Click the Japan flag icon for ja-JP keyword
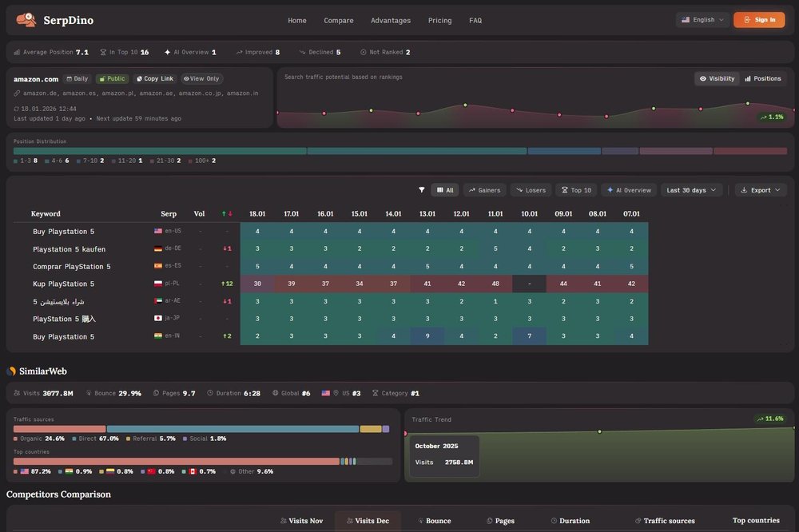Viewport: 799px width, 532px height. click(x=158, y=319)
